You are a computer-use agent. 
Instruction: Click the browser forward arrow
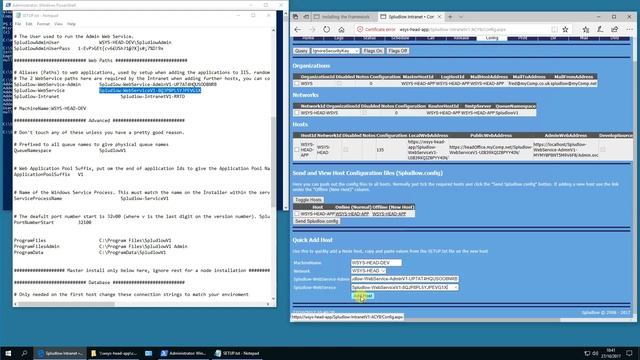(312, 29)
